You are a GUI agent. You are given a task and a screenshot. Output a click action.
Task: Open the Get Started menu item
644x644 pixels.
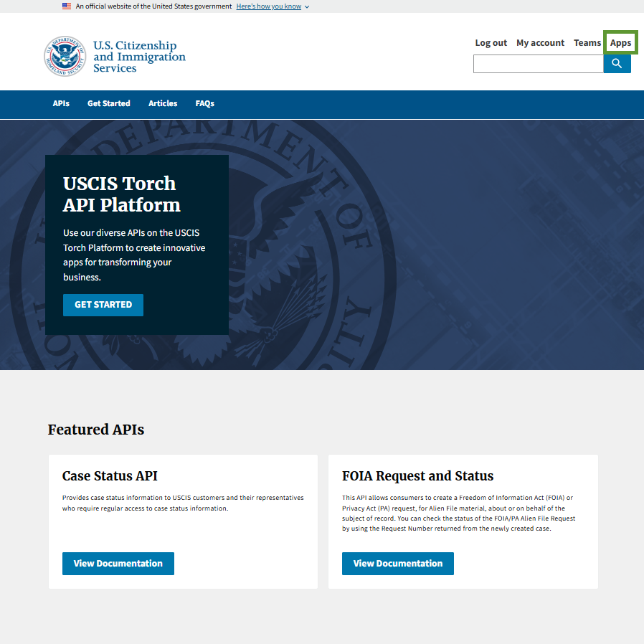point(108,103)
